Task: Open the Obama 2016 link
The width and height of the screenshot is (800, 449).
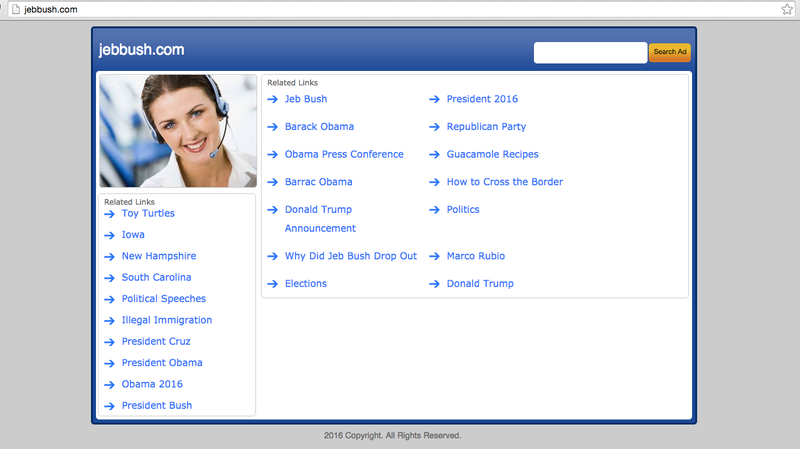Action: (x=152, y=384)
